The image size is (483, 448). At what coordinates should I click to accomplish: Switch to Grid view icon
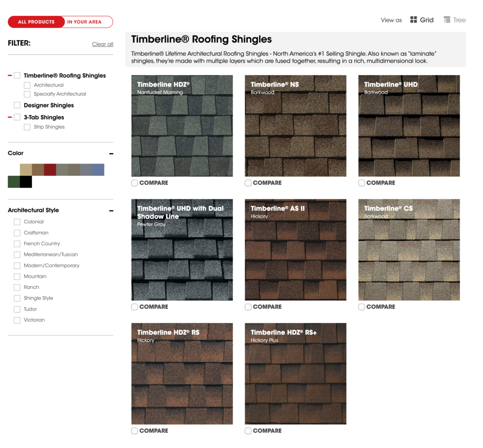tap(413, 20)
